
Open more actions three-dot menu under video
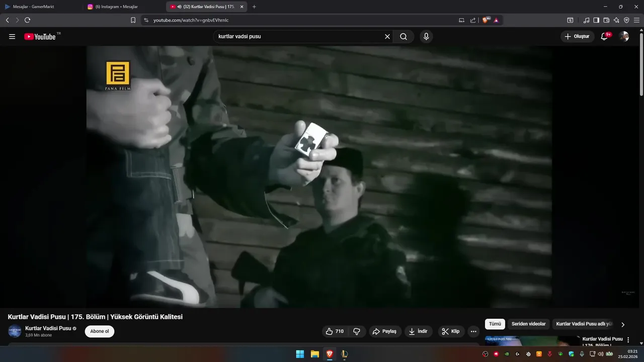(473, 331)
